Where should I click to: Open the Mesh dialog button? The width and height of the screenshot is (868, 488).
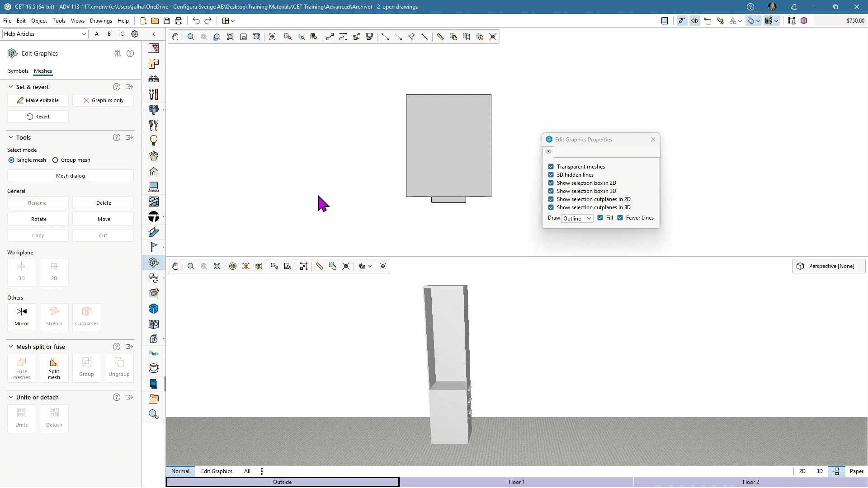tap(71, 176)
